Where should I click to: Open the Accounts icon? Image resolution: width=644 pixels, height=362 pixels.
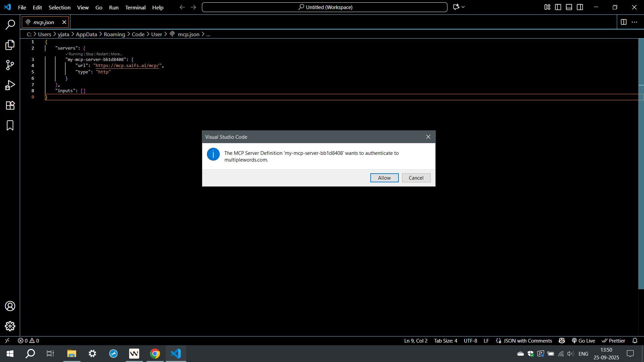(10, 306)
